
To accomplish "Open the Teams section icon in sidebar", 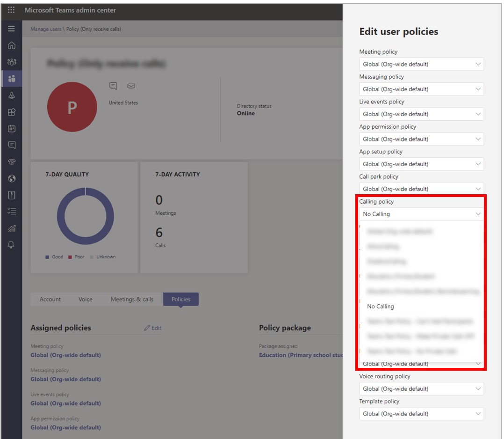I will [x=12, y=62].
